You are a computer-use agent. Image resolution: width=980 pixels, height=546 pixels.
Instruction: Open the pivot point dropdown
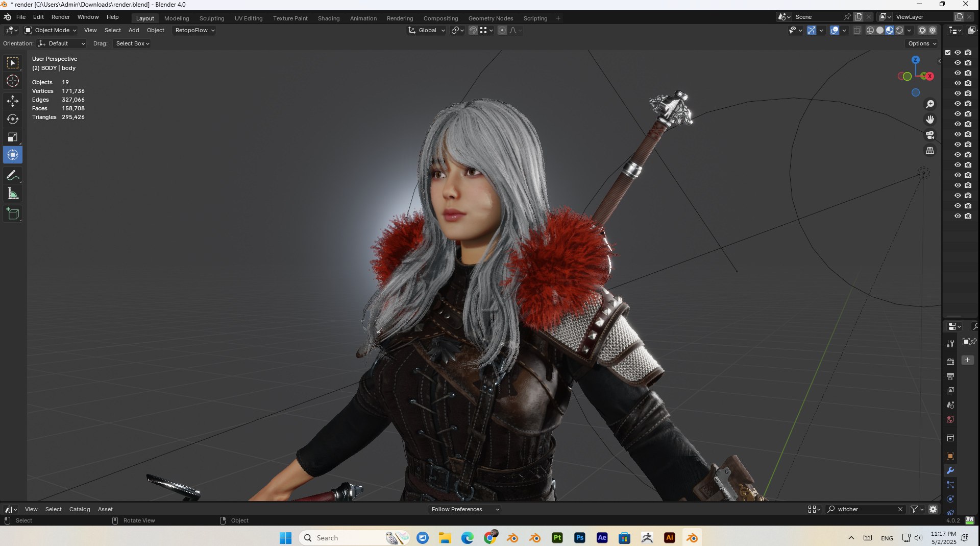458,30
